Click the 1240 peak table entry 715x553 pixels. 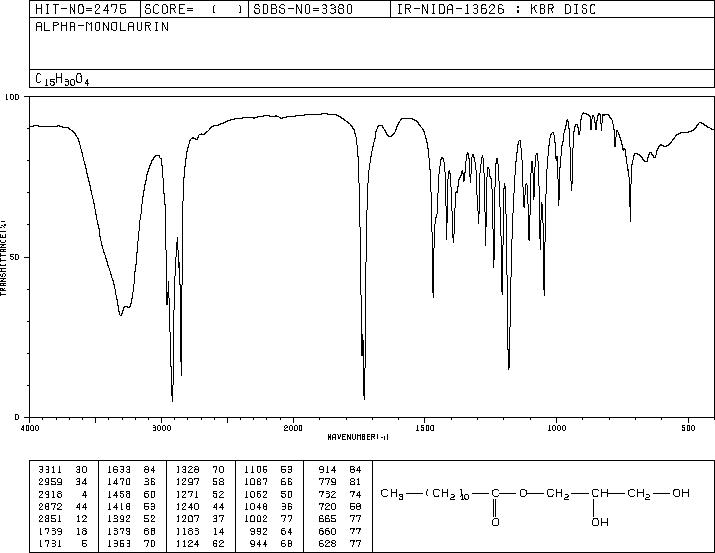200,506
